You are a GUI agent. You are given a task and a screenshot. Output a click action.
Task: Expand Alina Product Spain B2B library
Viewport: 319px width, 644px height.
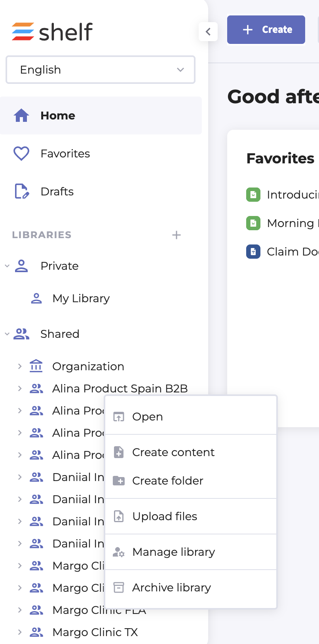20,388
